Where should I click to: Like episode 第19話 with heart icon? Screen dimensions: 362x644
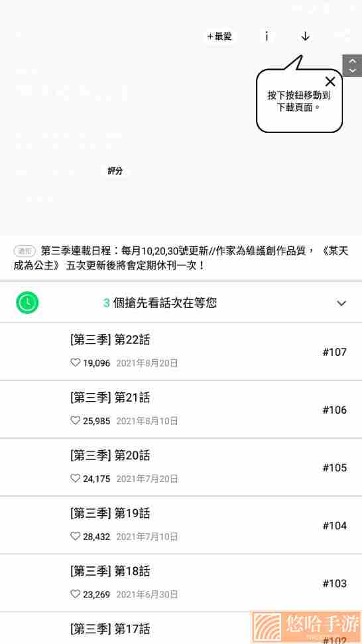(x=75, y=536)
